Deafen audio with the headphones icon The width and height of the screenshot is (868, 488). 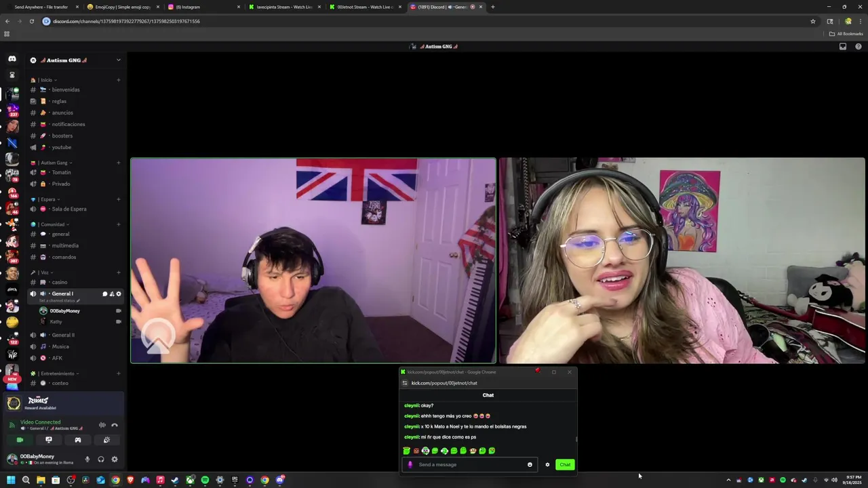point(101,460)
